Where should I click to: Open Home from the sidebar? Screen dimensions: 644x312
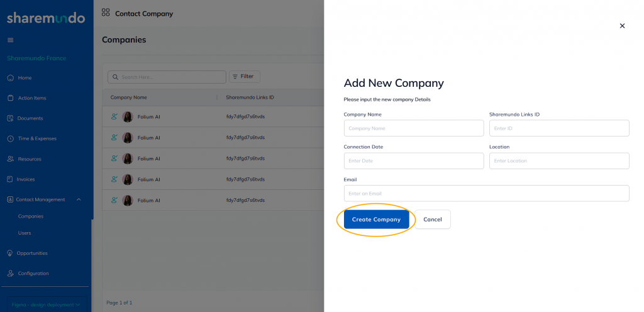pos(25,78)
